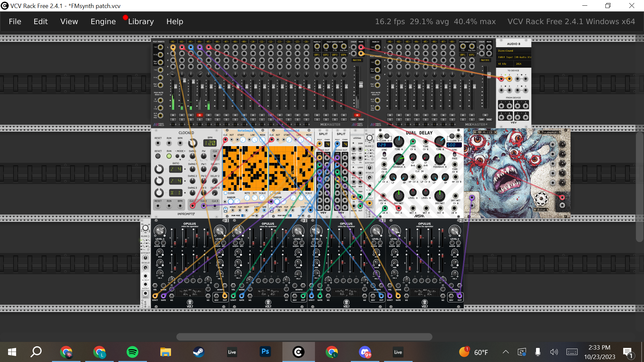Open Steam from the taskbar
The width and height of the screenshot is (644, 362).
pos(199,352)
